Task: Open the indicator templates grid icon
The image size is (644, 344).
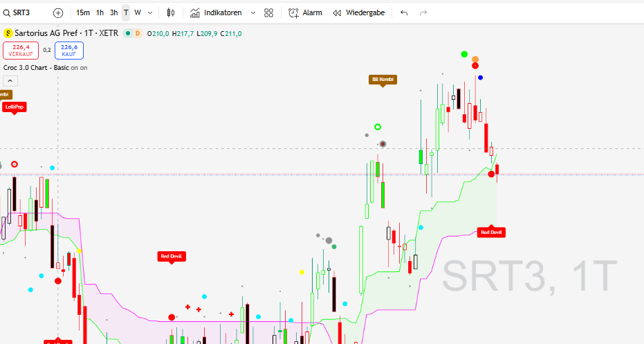Action: (269, 12)
